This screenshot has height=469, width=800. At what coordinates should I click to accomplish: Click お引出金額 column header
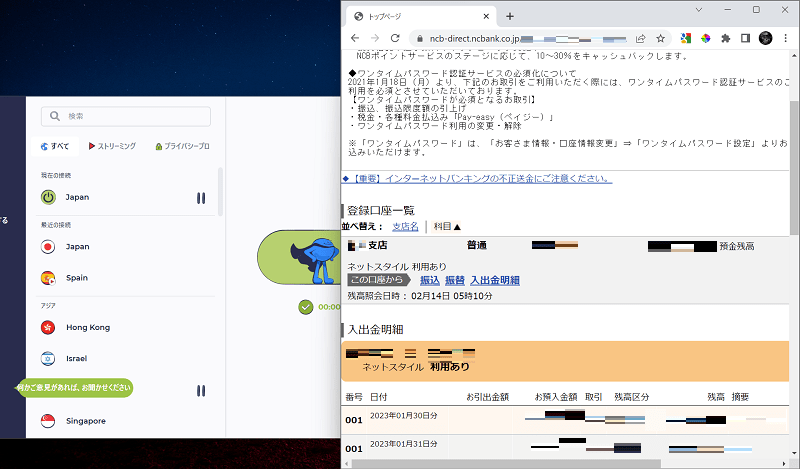click(487, 397)
